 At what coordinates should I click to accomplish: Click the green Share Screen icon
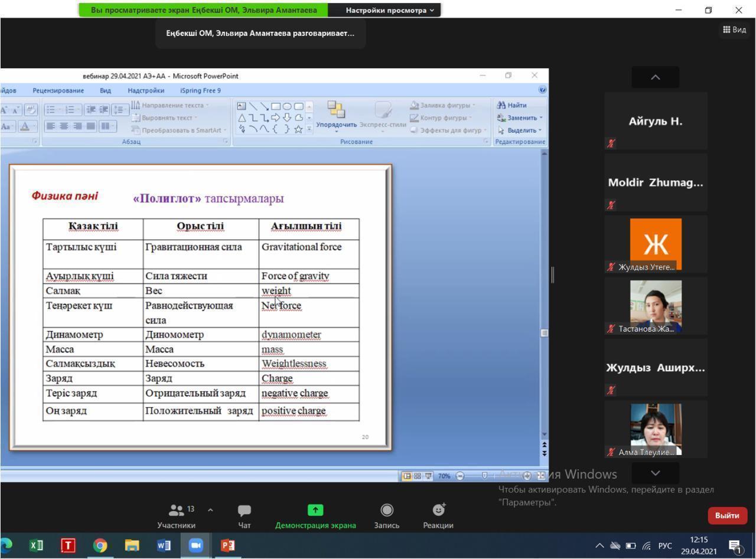click(x=315, y=510)
